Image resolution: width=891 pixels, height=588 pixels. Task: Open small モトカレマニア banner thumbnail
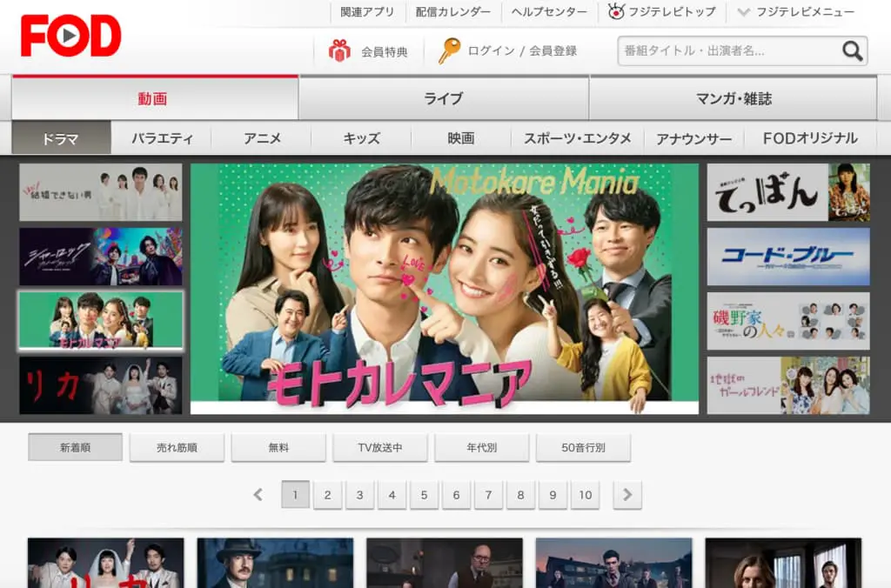click(x=101, y=320)
